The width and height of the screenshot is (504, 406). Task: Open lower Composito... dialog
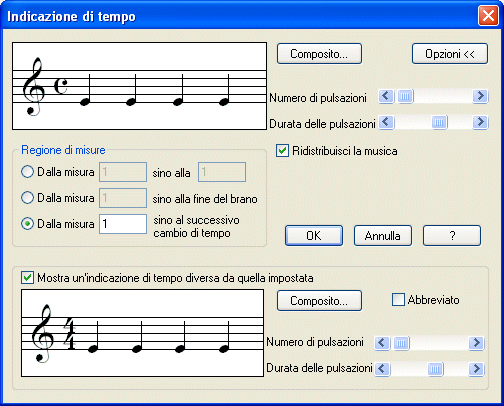point(319,301)
